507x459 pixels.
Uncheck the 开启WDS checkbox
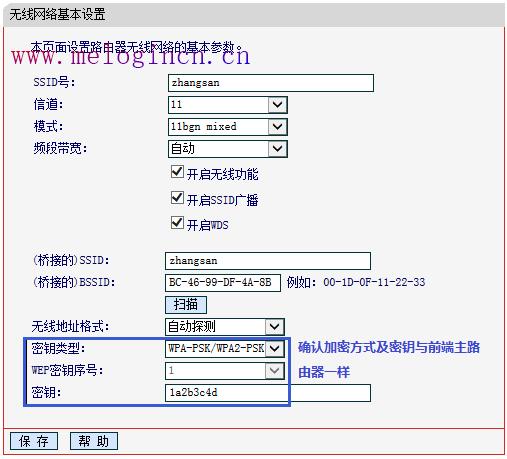pos(177,223)
